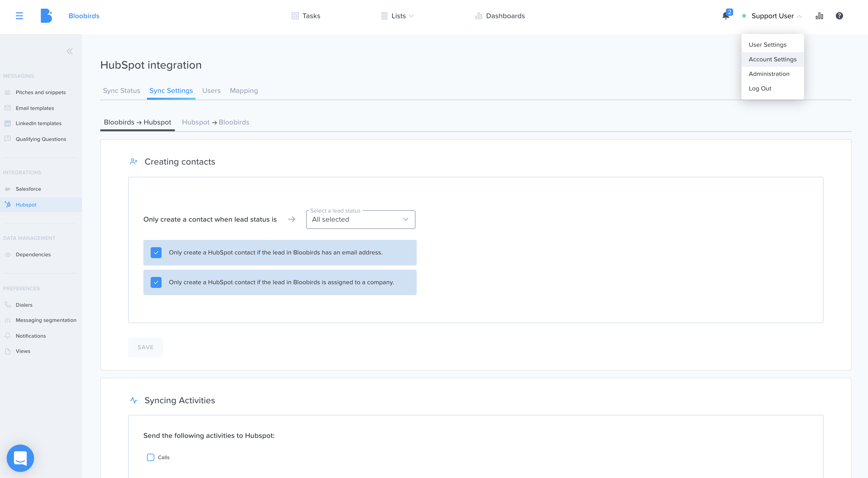868x478 pixels.
Task: Go to Dashboards in top navigation
Action: pyautogui.click(x=500, y=16)
